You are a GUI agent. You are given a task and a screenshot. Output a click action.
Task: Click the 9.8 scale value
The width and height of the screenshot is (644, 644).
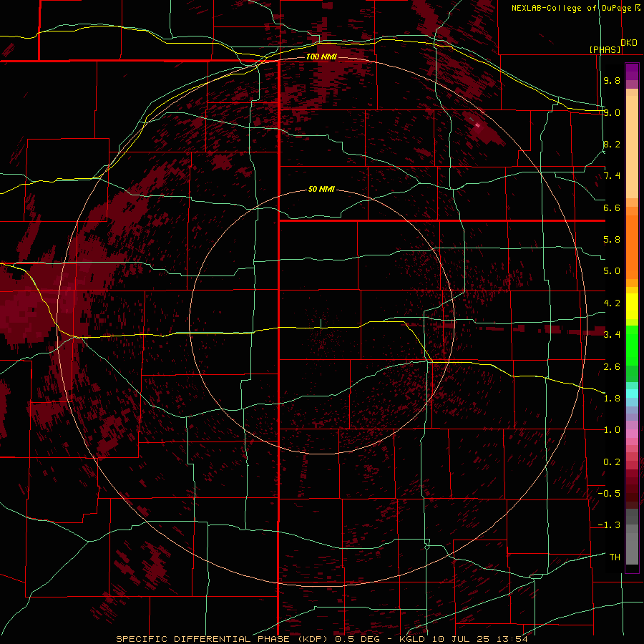612,80
